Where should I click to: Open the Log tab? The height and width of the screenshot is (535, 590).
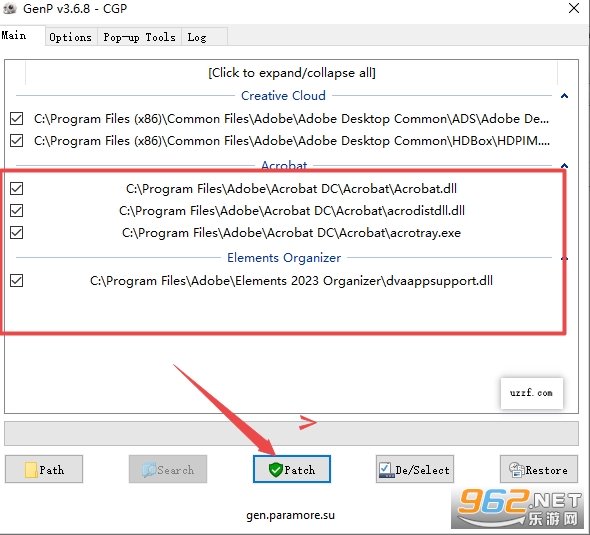coord(204,37)
